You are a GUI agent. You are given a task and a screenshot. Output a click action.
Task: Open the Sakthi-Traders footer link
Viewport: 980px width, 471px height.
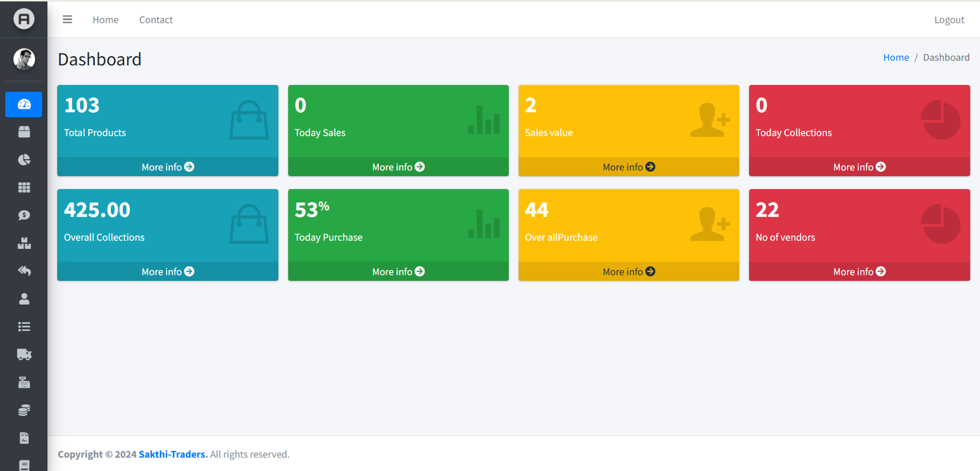(x=173, y=454)
